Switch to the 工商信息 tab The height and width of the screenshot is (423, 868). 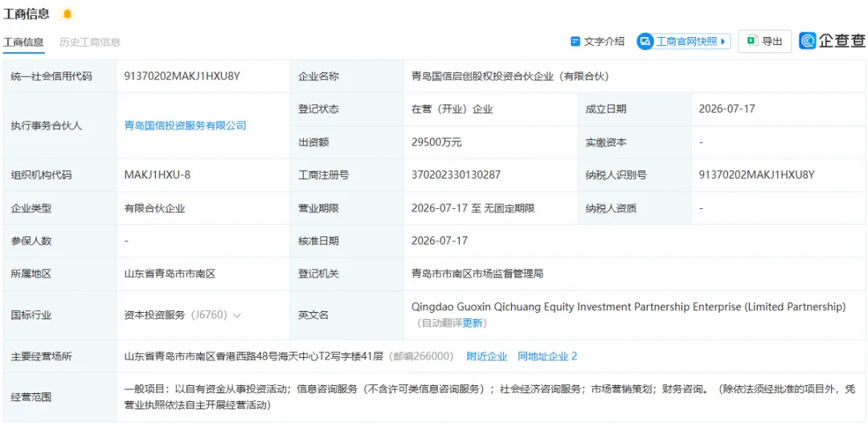click(24, 42)
